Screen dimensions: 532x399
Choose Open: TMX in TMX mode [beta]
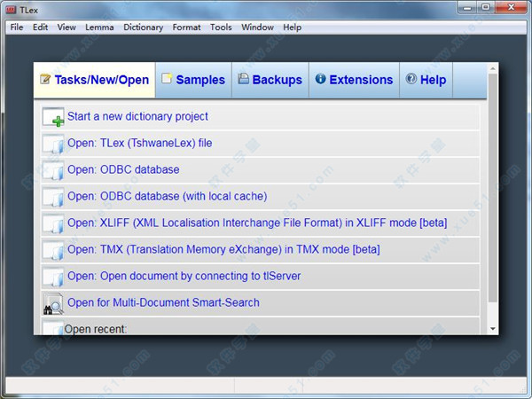click(223, 249)
